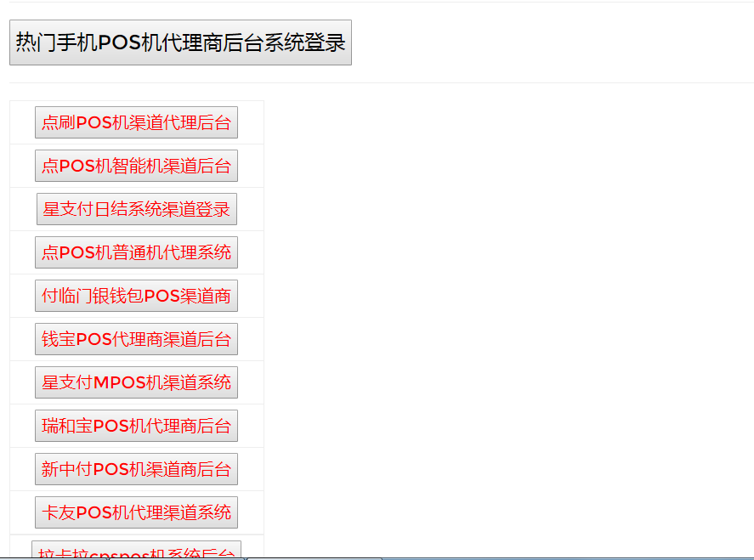Click the 热门手机POS机代理商后台系统登录 header button
754x560 pixels.
click(x=180, y=42)
